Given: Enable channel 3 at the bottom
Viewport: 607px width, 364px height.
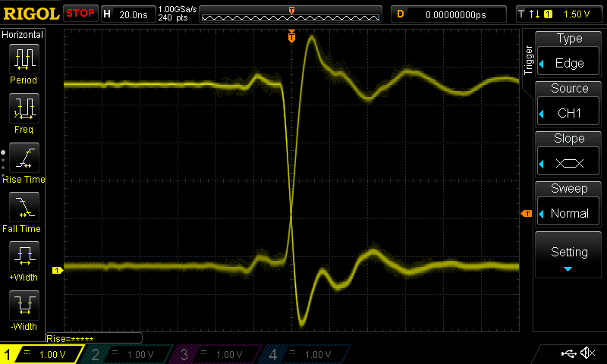Looking at the screenshot, I should coord(216,354).
